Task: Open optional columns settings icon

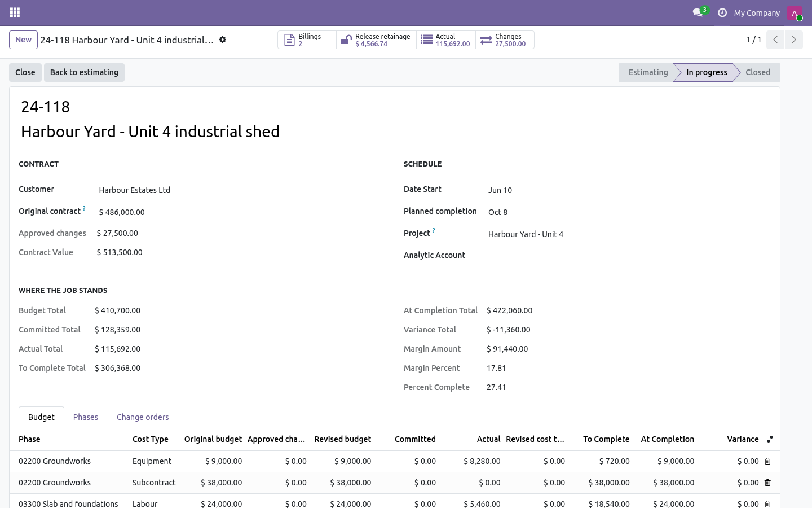Action: coord(770,439)
